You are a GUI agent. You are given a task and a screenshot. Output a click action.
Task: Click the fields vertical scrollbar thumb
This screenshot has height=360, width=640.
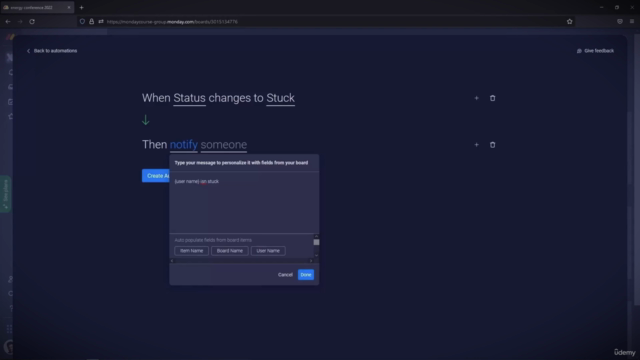click(x=316, y=242)
